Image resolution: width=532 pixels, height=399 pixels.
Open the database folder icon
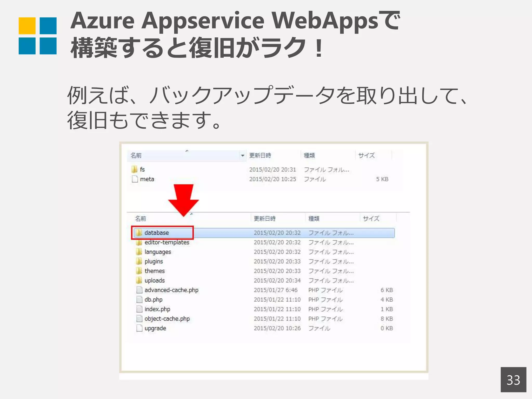(139, 232)
